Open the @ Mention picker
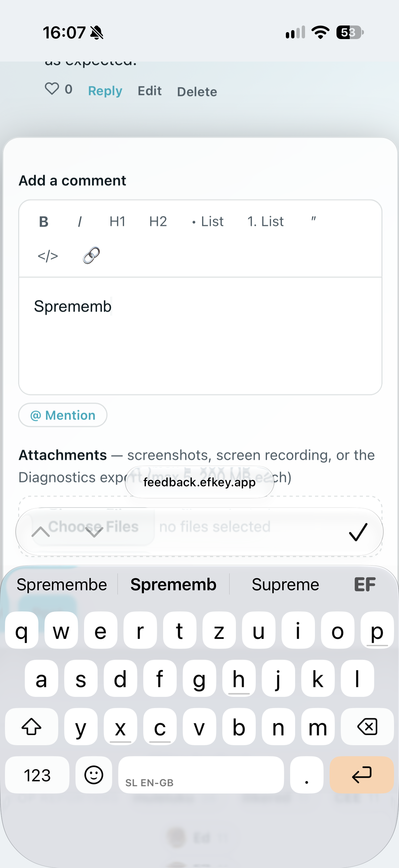The image size is (399, 868). tap(63, 415)
